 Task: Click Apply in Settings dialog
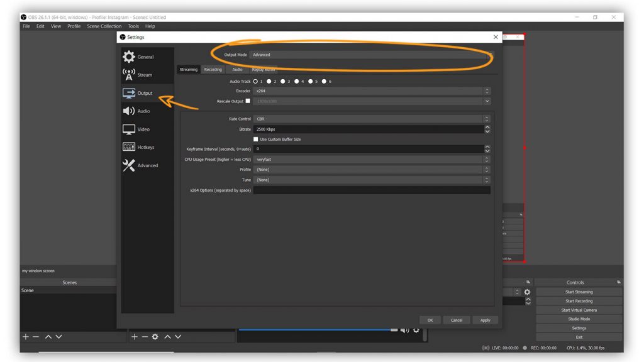click(x=485, y=320)
